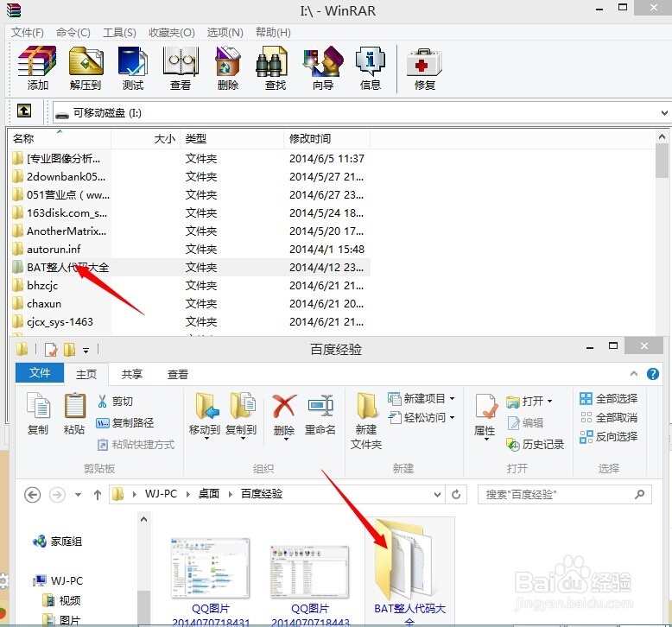The height and width of the screenshot is (627, 672).
Task: Click Cut (剪切) scissors in ribbon
Action: tap(115, 401)
